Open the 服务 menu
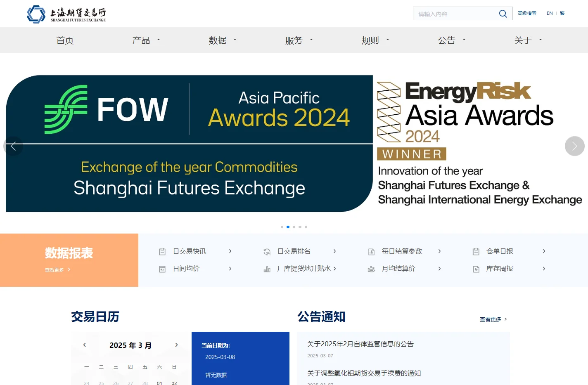The image size is (588, 385). [x=294, y=40]
